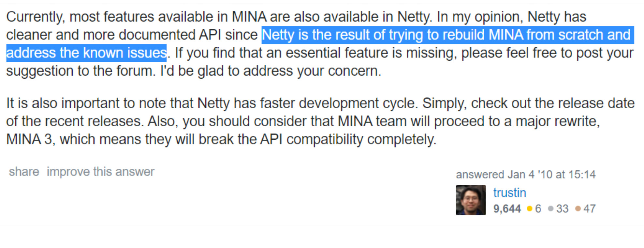Click the bronze badge dot icon

coord(578,209)
